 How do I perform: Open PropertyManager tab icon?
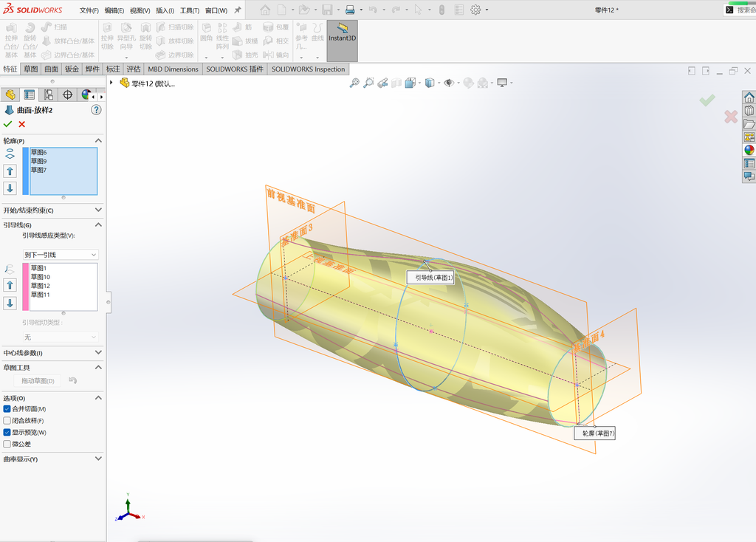click(x=30, y=95)
